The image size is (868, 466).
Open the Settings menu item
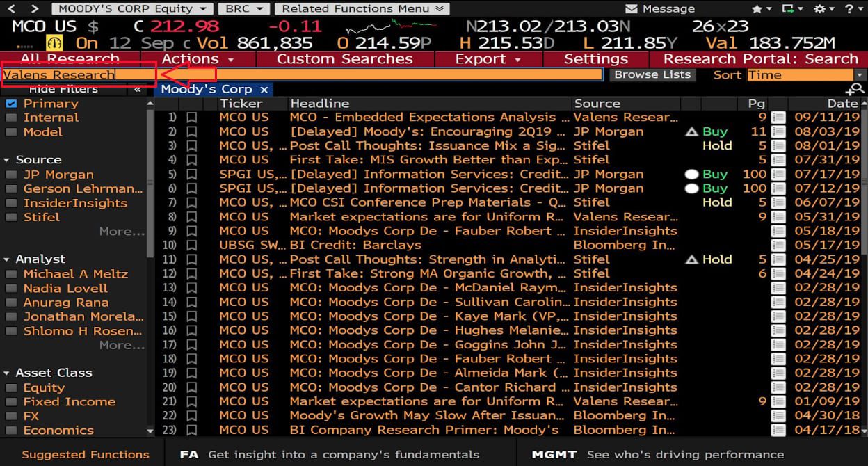pos(596,59)
